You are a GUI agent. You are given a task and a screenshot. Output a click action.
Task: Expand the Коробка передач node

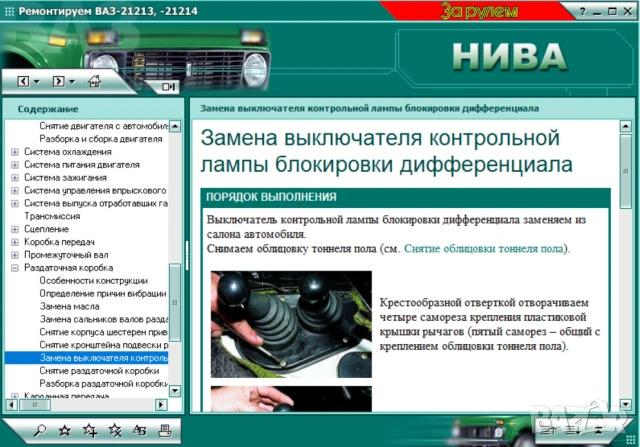pos(15,242)
